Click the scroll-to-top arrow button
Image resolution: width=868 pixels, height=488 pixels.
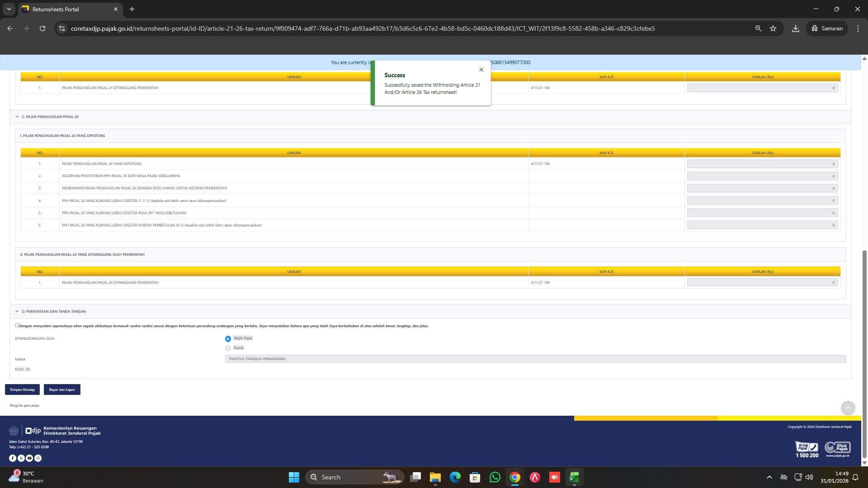848,408
